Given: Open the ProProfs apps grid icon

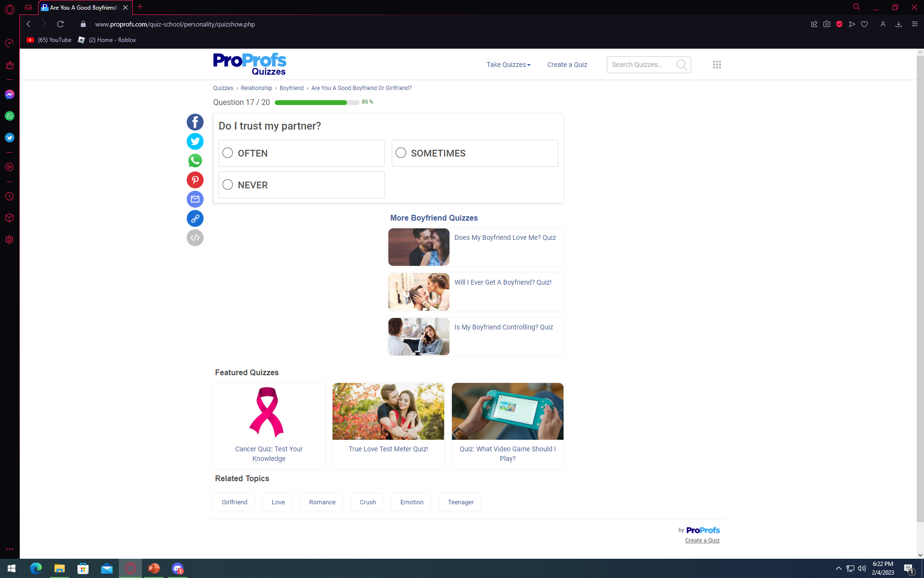Looking at the screenshot, I should pyautogui.click(x=717, y=65).
